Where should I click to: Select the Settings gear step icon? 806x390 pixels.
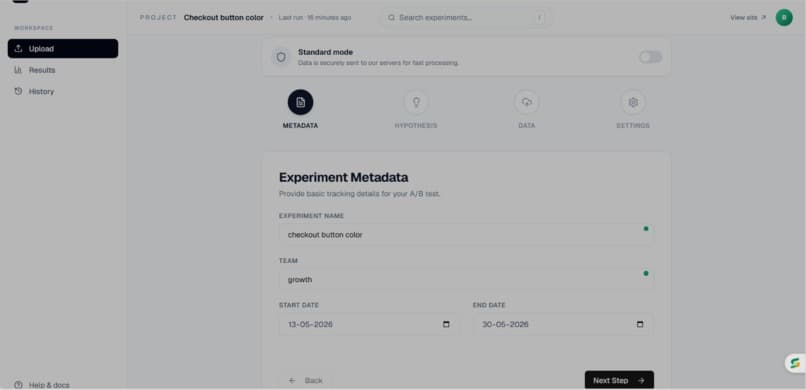[633, 102]
